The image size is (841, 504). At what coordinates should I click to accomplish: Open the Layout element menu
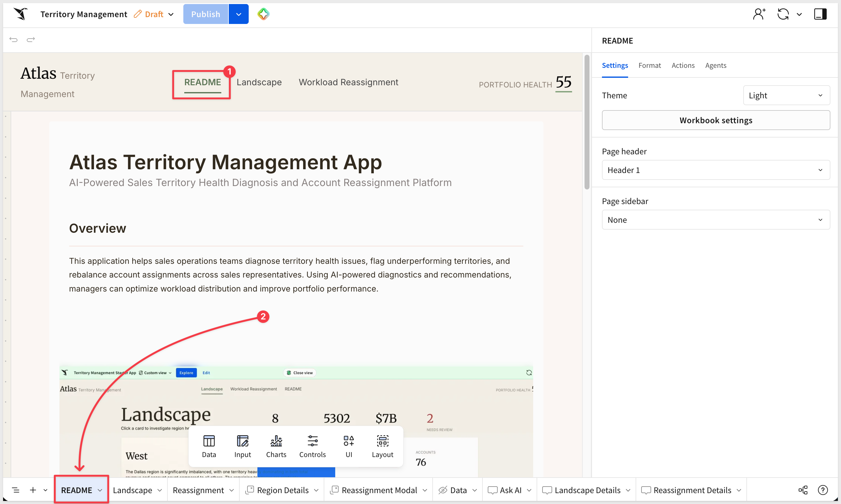[383, 446]
